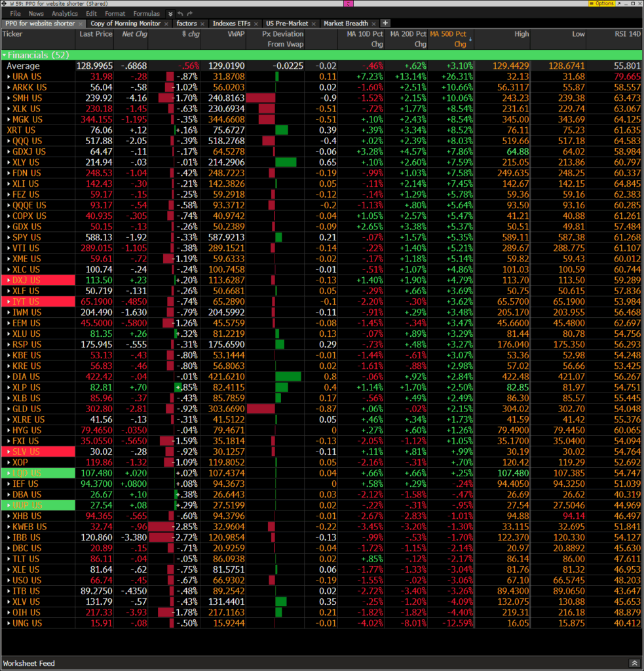Close the PPO for website shorter tab

pos(81,24)
